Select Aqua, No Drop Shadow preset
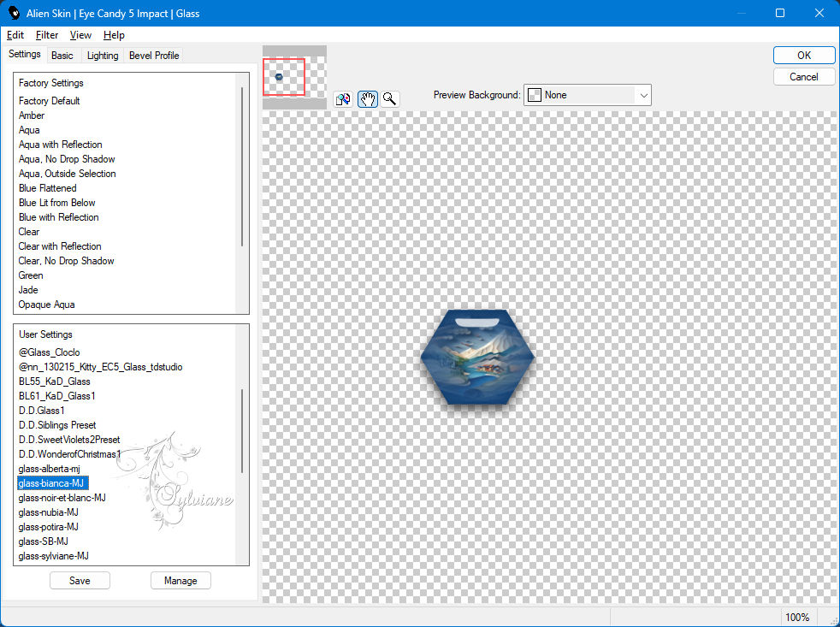 coord(67,158)
